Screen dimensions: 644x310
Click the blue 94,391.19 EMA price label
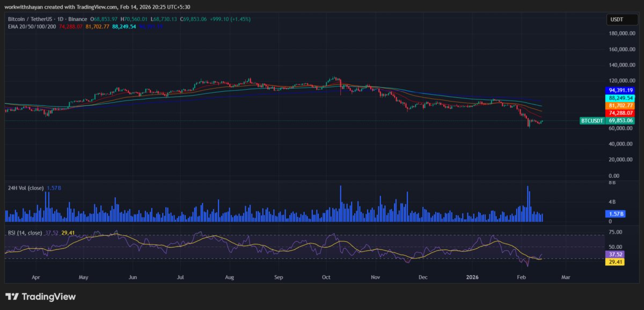(621, 90)
